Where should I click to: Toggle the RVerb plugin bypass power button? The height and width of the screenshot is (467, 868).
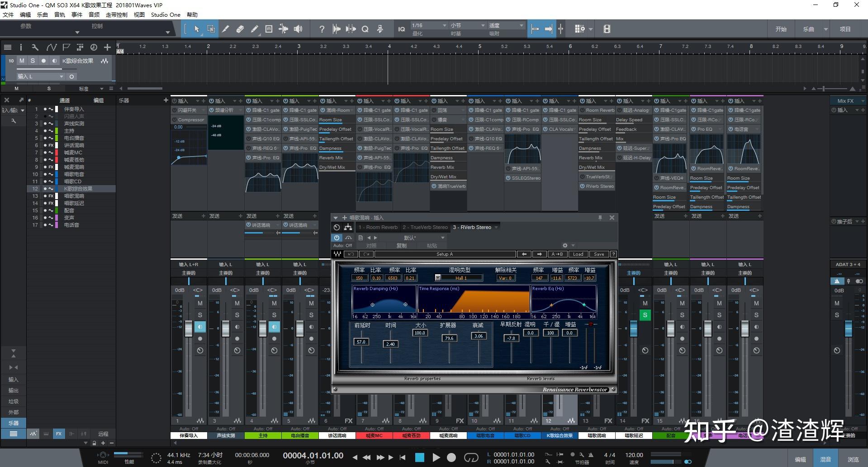click(x=337, y=238)
